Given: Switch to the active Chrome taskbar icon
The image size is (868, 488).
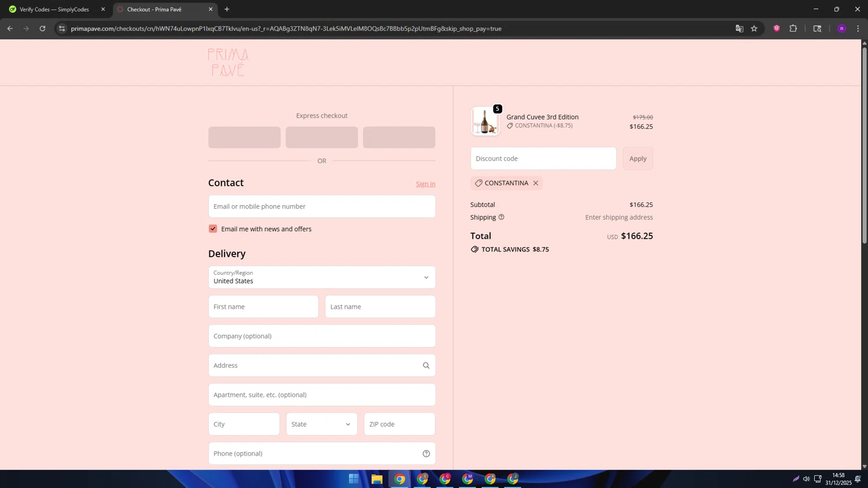Looking at the screenshot, I should point(399,479).
